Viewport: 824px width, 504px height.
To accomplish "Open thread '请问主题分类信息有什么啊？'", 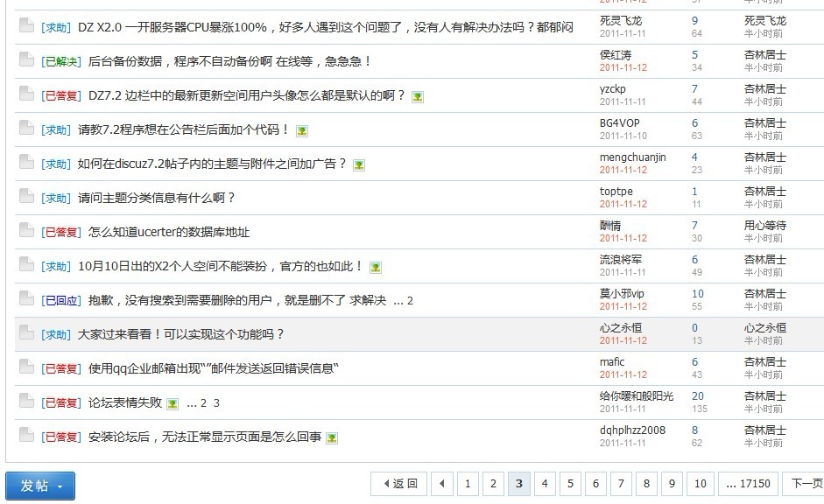I will click(156, 198).
